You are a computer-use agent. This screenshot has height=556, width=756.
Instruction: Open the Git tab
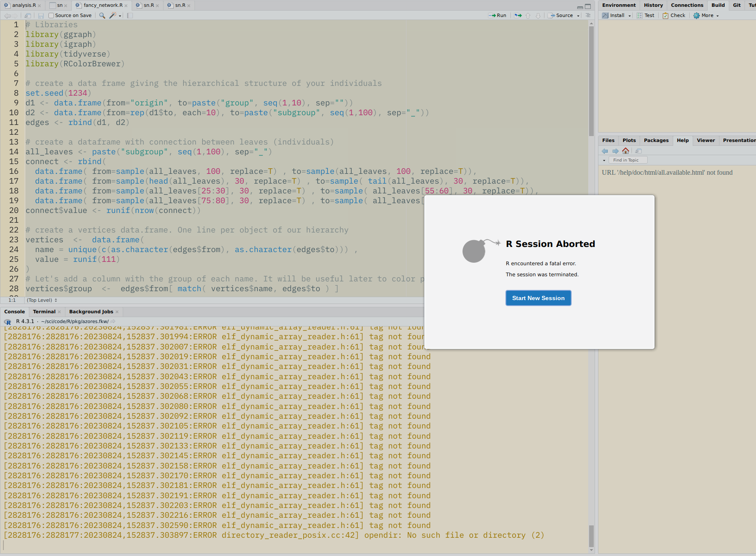[x=736, y=5]
